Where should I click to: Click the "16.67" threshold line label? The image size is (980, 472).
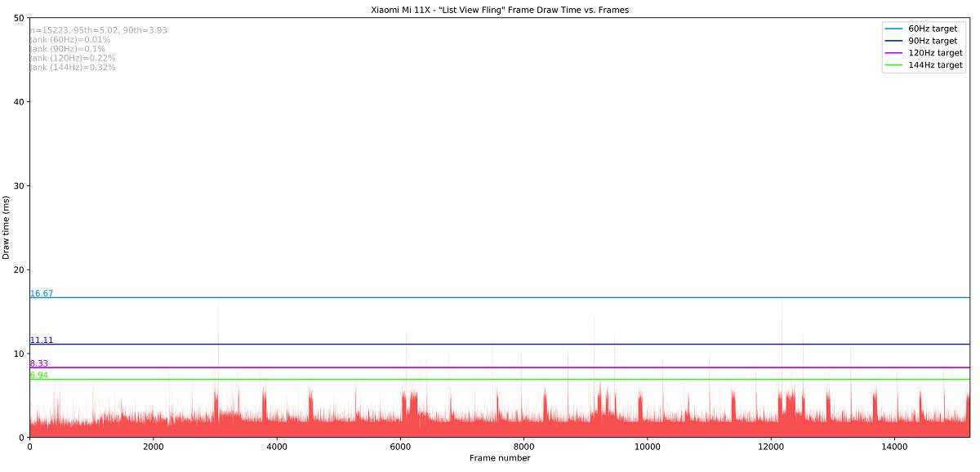[x=42, y=293]
